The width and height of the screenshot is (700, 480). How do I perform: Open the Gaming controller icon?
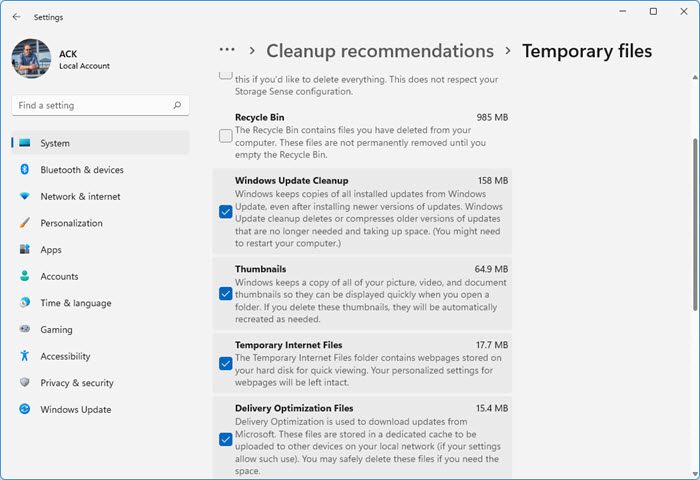point(25,330)
